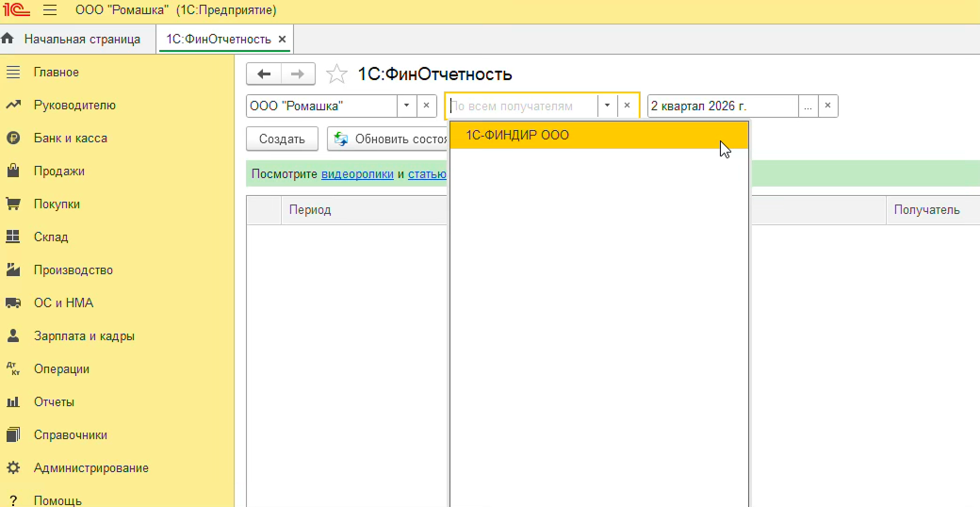Open the Помощь question mark icon

point(13,500)
